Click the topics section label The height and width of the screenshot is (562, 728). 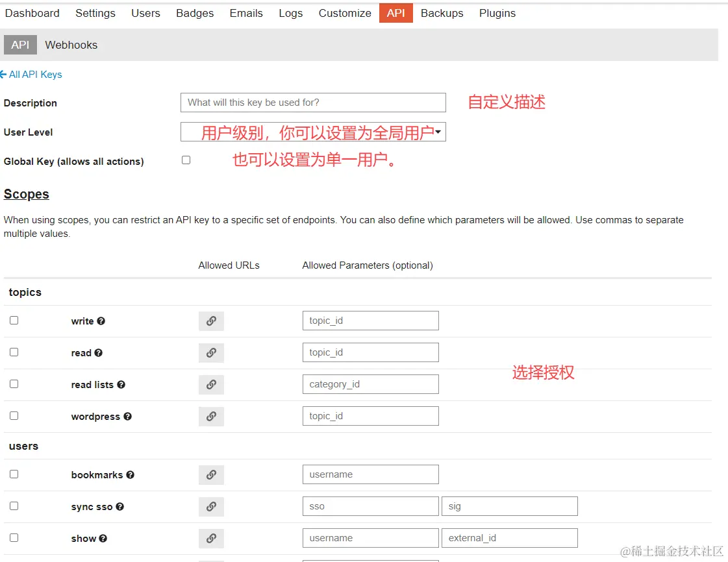[25, 293]
